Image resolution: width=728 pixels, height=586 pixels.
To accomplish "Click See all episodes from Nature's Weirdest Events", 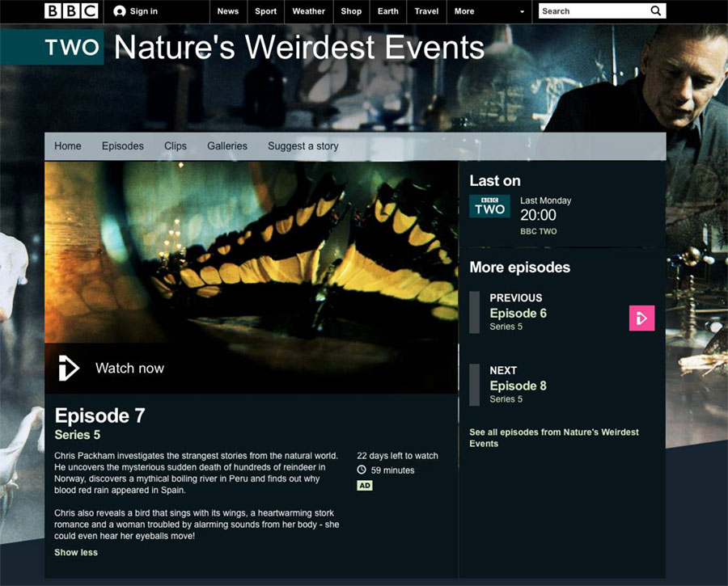I will pyautogui.click(x=554, y=437).
